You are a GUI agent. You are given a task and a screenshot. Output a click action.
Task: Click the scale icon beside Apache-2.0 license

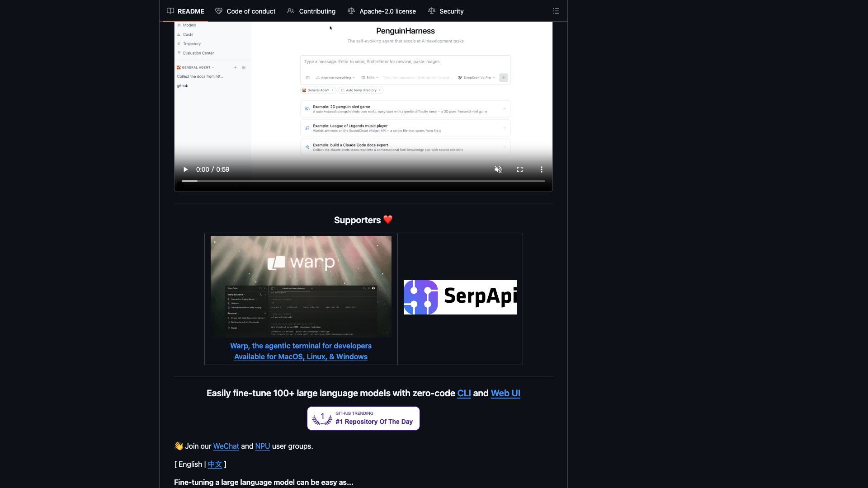[x=351, y=11]
